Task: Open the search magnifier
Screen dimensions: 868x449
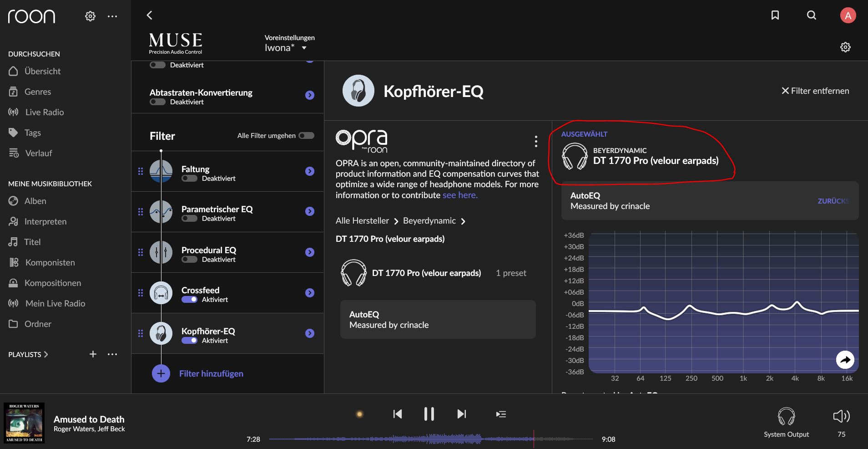Action: (812, 15)
